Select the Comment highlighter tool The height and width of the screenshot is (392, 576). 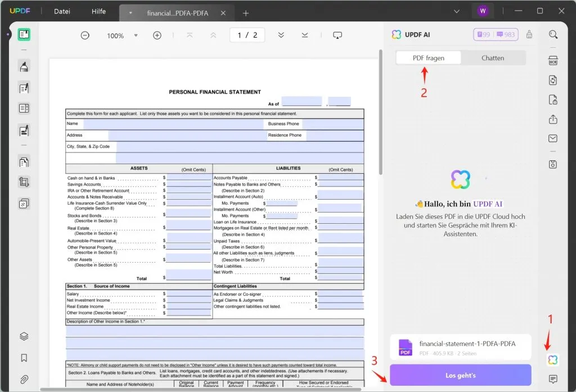pyautogui.click(x=24, y=66)
